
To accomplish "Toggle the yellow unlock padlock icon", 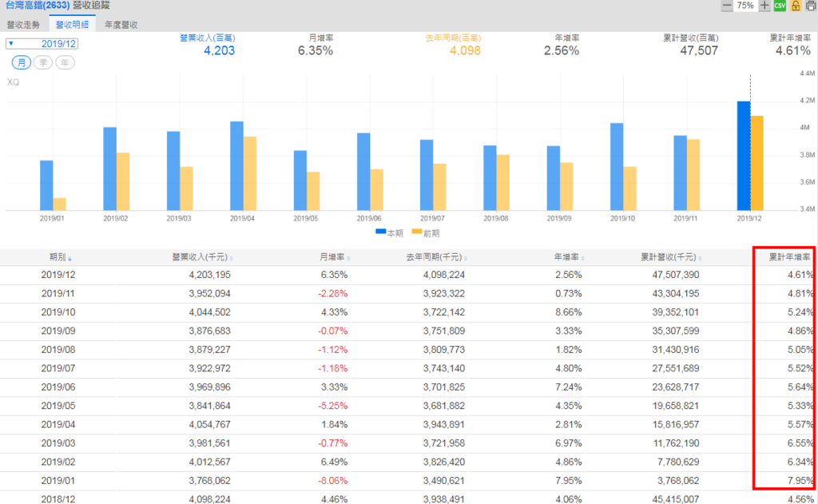I will point(796,6).
